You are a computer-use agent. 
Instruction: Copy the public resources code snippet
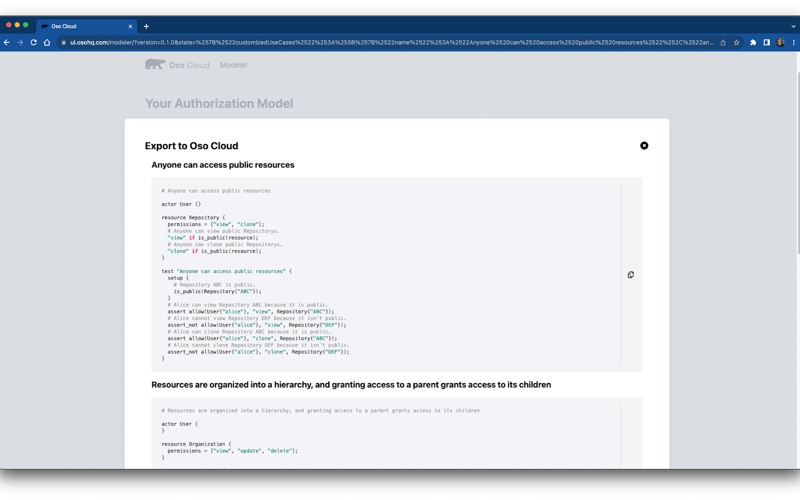(631, 275)
